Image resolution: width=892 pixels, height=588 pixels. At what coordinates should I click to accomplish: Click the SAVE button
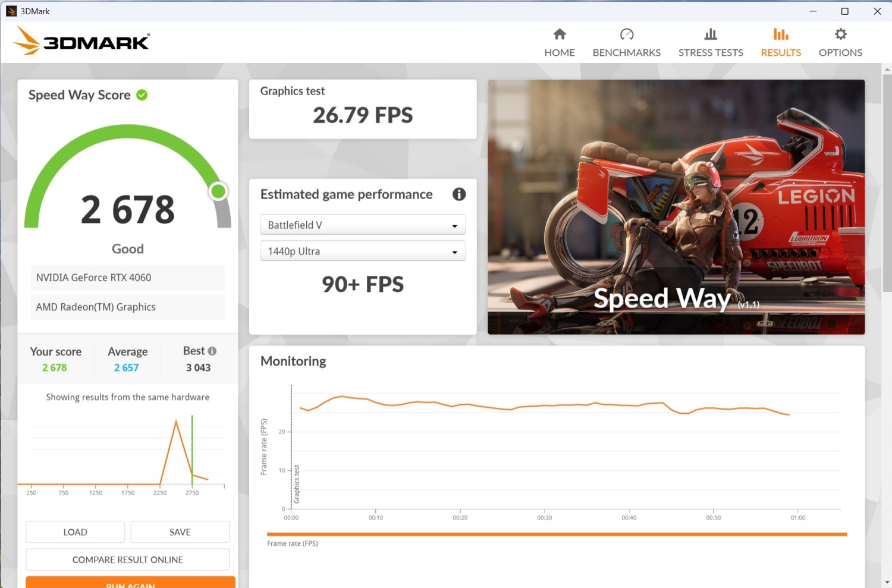pyautogui.click(x=180, y=532)
